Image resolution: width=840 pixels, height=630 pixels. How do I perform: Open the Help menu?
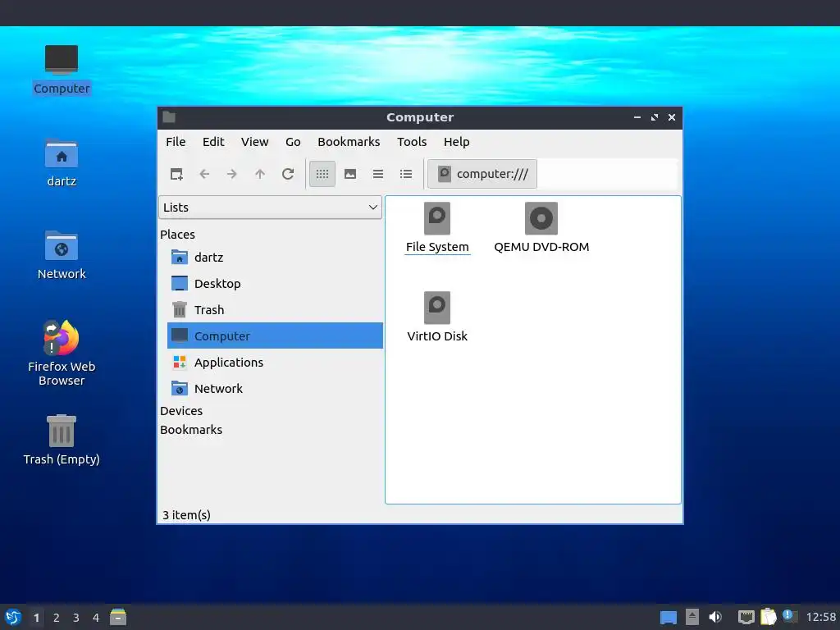456,142
